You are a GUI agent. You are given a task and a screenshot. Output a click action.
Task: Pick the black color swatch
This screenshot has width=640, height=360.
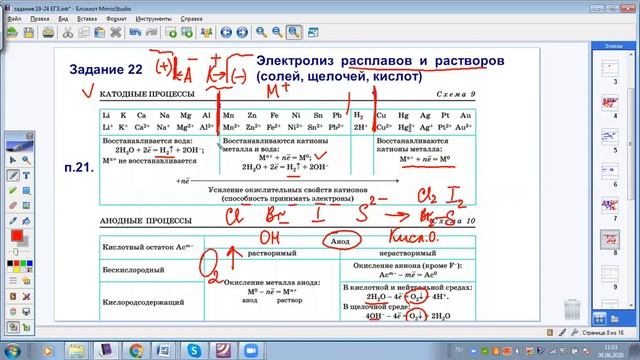click(10, 264)
